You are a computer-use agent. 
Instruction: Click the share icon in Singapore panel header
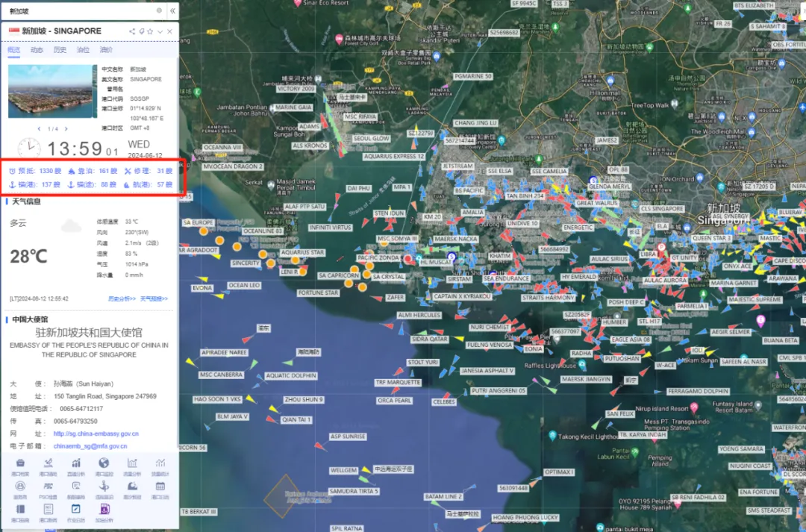[x=132, y=31]
